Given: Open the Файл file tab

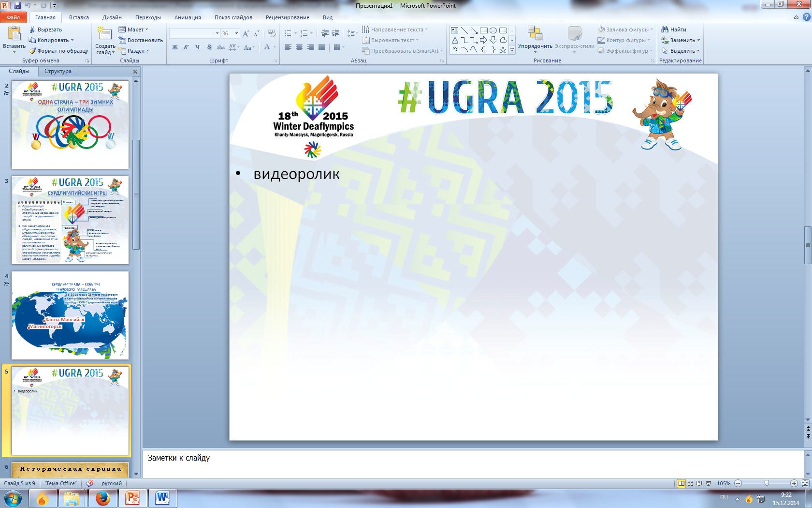Looking at the screenshot, I should pyautogui.click(x=14, y=17).
